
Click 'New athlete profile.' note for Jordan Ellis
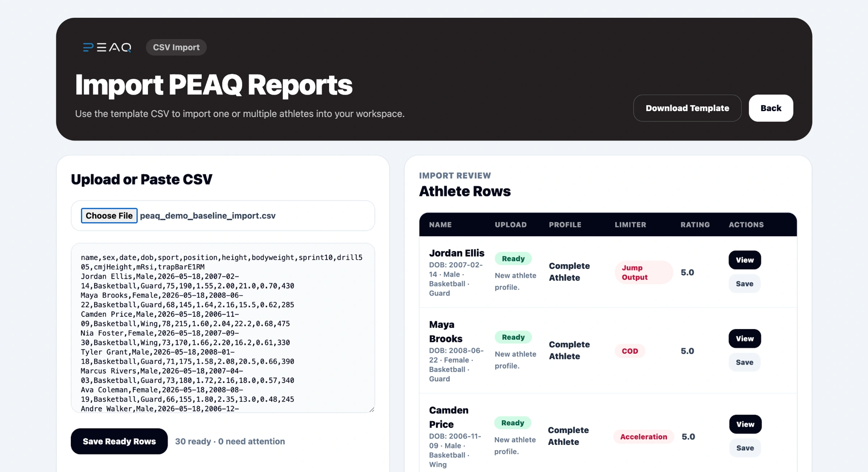[515, 281]
